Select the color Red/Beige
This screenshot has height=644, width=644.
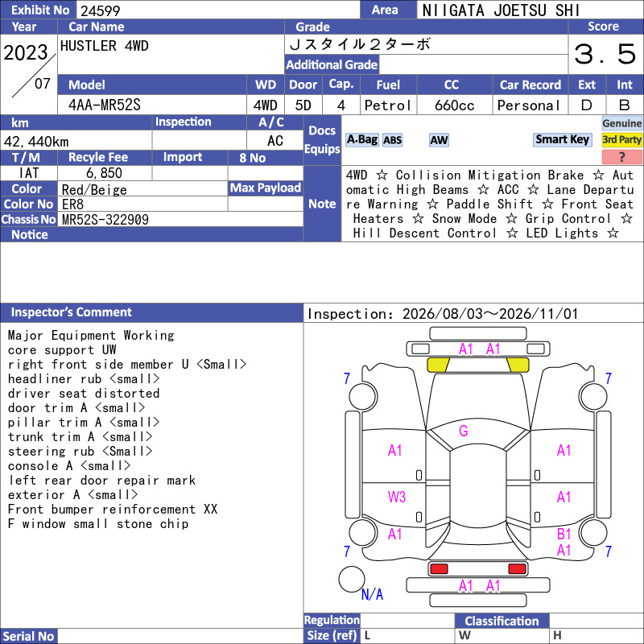tap(94, 190)
